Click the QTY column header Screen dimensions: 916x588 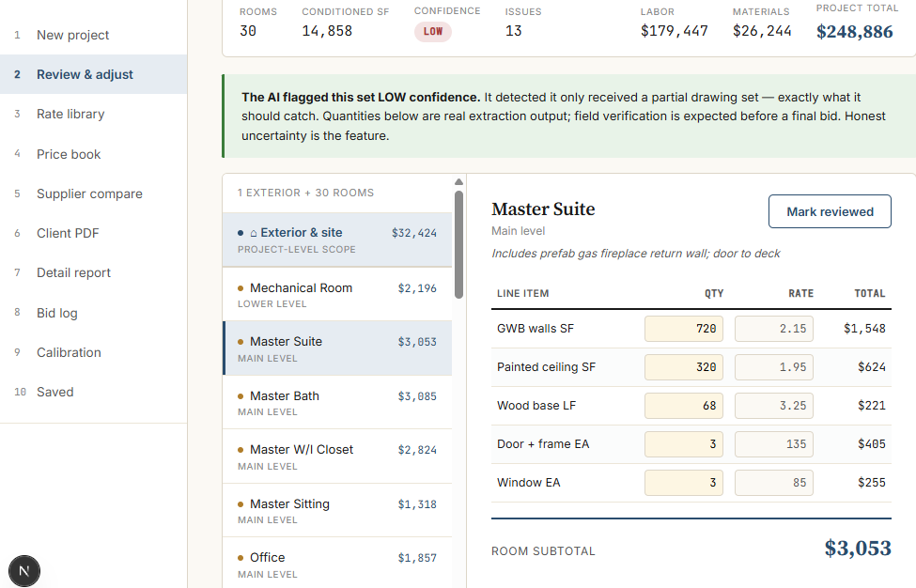(714, 294)
